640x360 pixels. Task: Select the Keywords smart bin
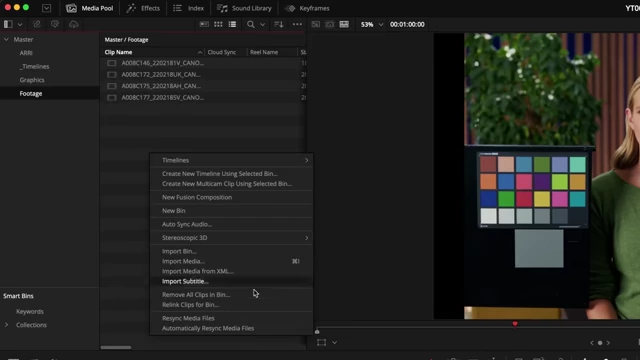click(x=30, y=311)
